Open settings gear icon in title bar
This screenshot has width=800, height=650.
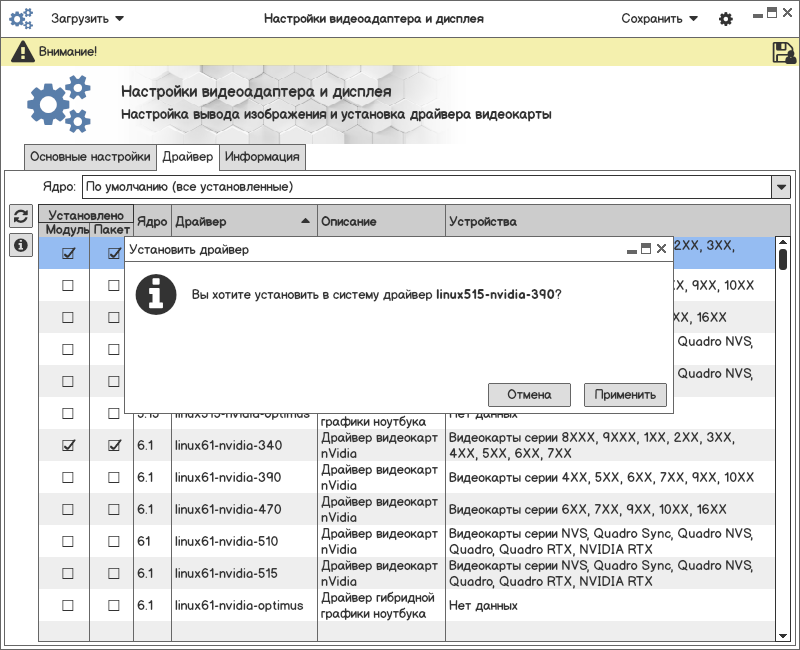[726, 19]
